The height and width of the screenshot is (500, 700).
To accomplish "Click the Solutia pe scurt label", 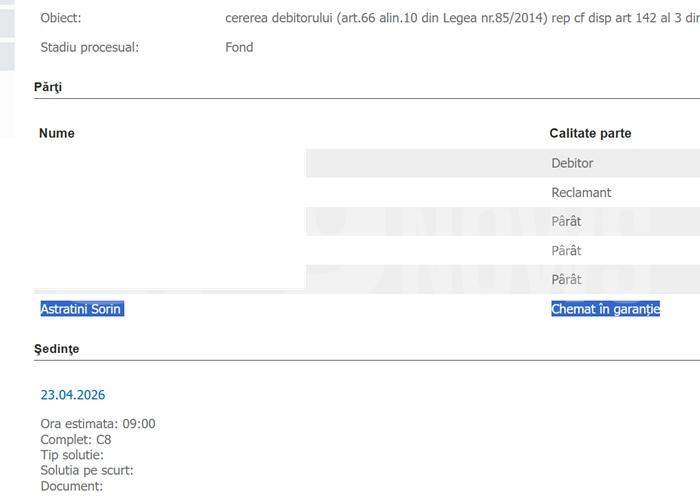I will 87,470.
